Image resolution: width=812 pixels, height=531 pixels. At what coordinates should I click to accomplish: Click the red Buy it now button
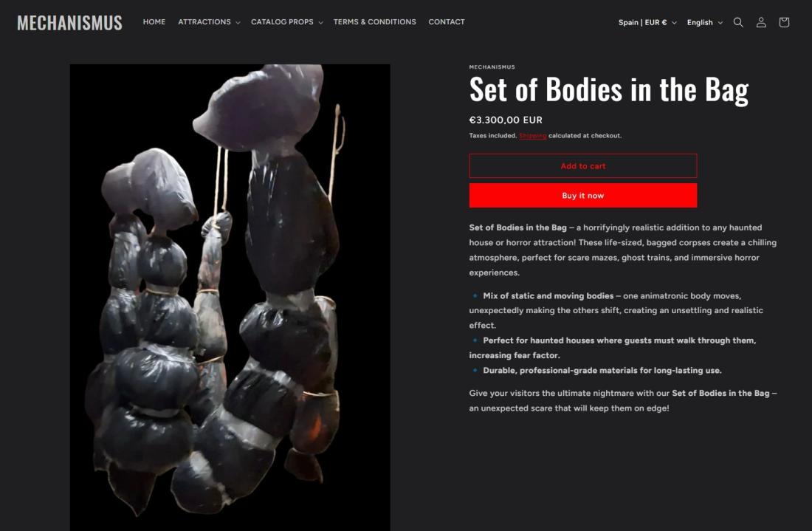(x=582, y=195)
